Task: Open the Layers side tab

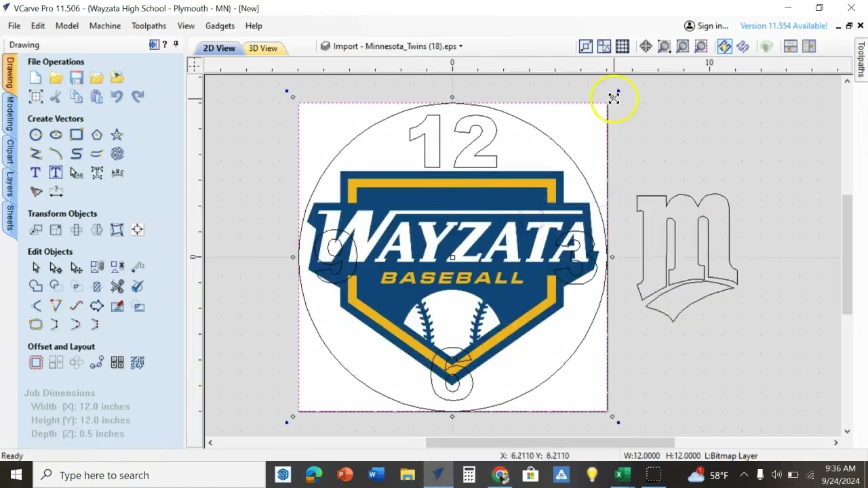Action: pyautogui.click(x=10, y=183)
